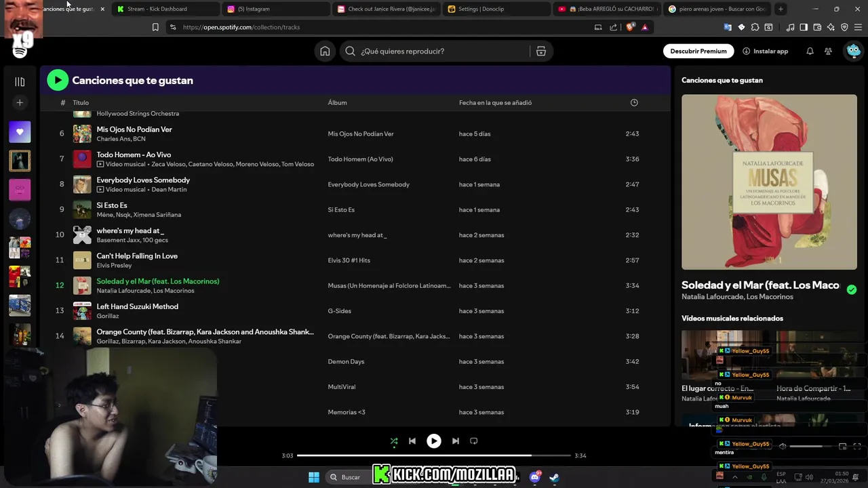Collapse Your Library sidebar icon
The image size is (868, 488).
click(x=20, y=81)
